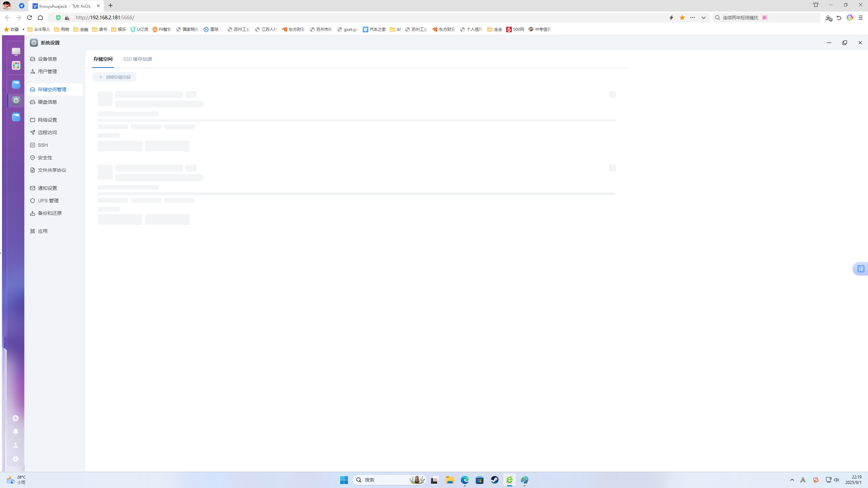
Task: Select the 存储空间 tab
Action: 103,59
